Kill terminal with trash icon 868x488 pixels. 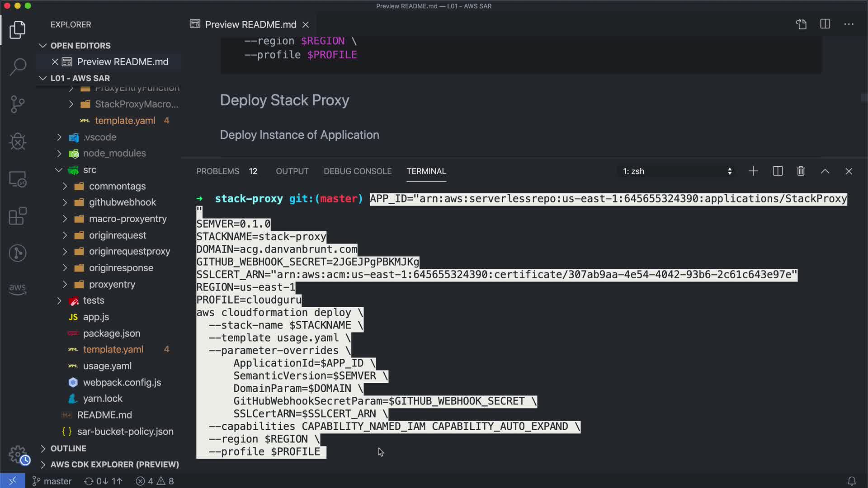[x=801, y=171]
